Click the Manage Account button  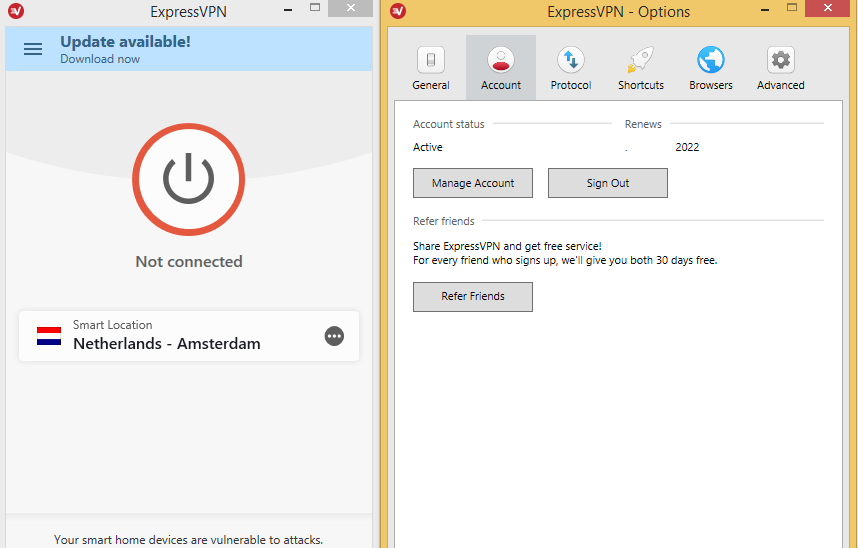473,183
